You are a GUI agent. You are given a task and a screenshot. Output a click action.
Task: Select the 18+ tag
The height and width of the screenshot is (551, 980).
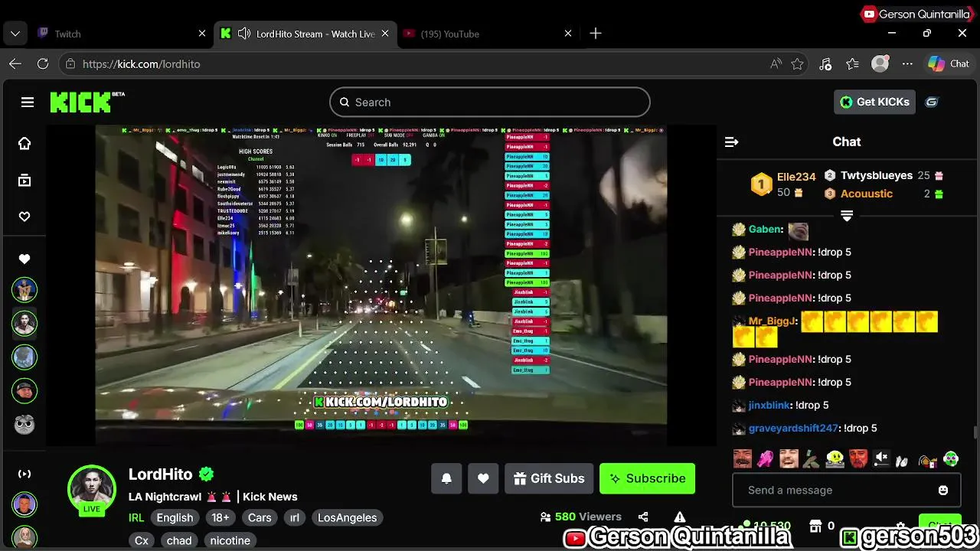point(220,517)
